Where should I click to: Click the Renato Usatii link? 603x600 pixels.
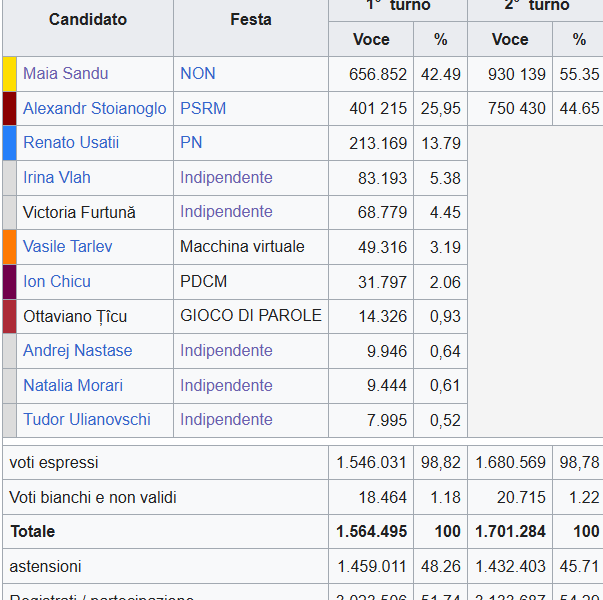70,143
